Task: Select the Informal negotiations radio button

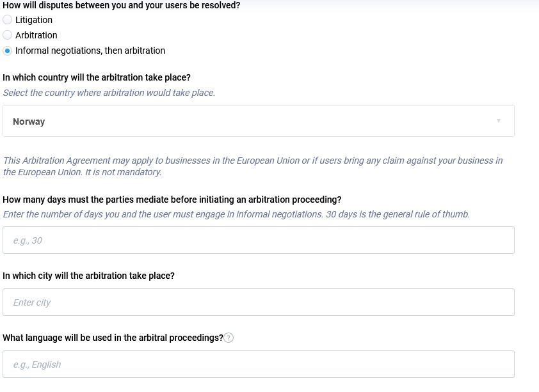Action: tap(8, 51)
